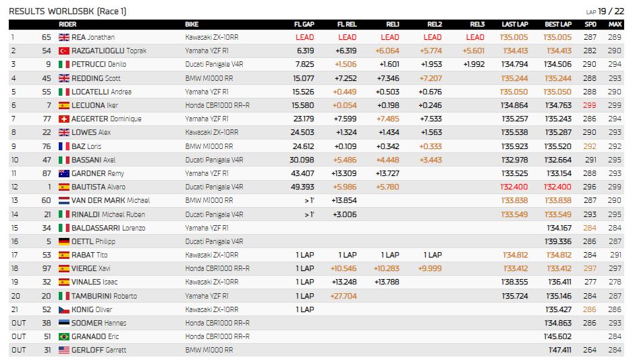
Task: Select rider name VAN DER MARK Michael
Action: 111,200
